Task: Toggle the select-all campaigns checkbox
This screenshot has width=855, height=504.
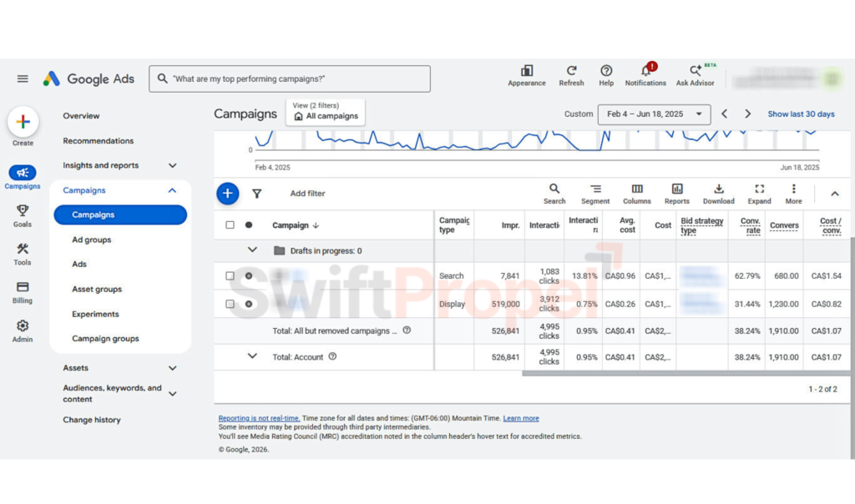Action: 230,225
